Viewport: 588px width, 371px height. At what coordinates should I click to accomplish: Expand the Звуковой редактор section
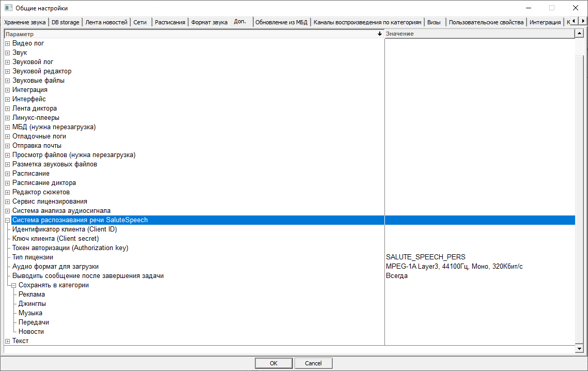(x=8, y=71)
